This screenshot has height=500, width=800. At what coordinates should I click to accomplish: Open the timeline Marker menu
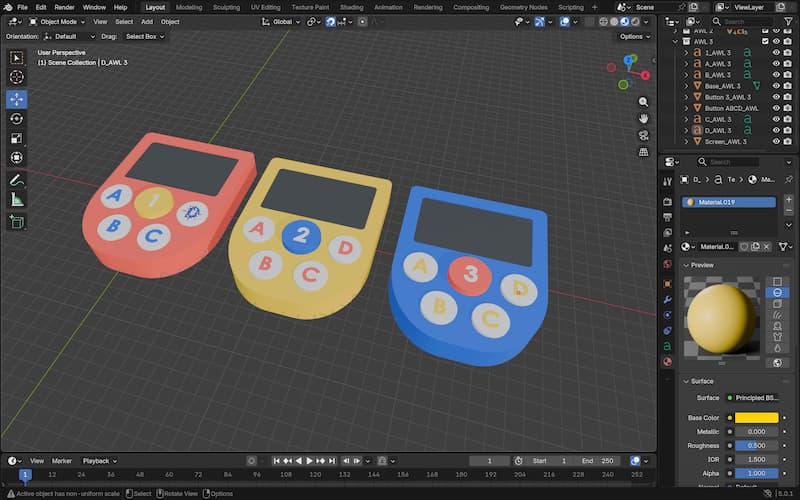tap(62, 461)
